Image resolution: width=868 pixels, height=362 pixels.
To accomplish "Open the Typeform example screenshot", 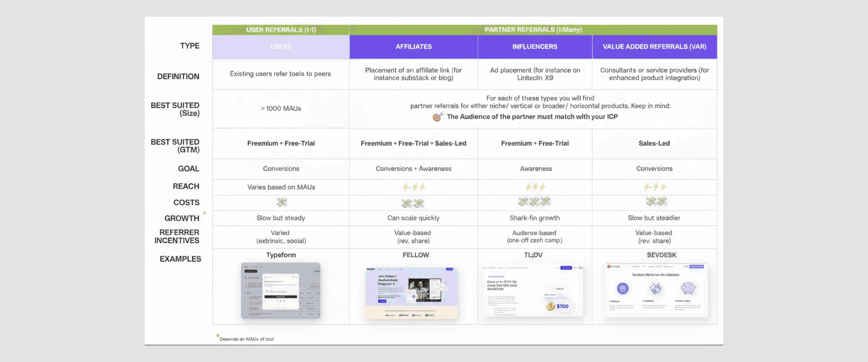I will pos(281,291).
